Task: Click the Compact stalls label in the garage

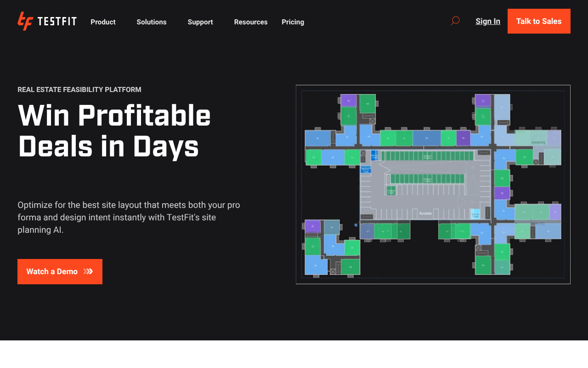Action: 427,157
